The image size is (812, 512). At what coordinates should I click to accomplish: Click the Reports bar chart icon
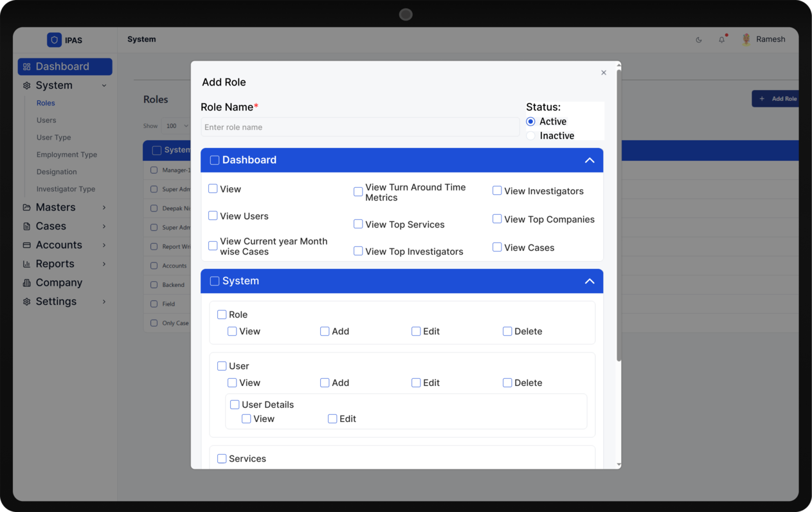pos(26,264)
